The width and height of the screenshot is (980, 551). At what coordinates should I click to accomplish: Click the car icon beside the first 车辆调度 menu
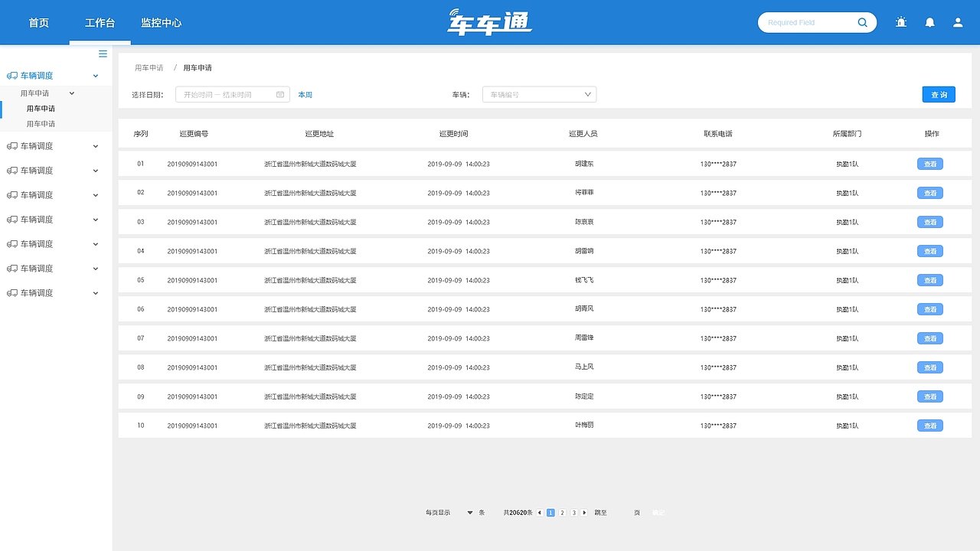point(11,75)
